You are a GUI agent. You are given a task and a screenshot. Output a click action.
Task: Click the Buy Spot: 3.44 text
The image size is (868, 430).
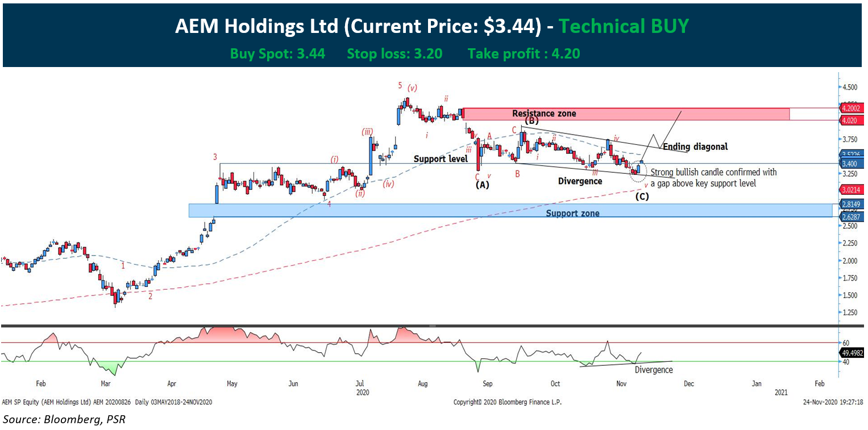point(277,54)
